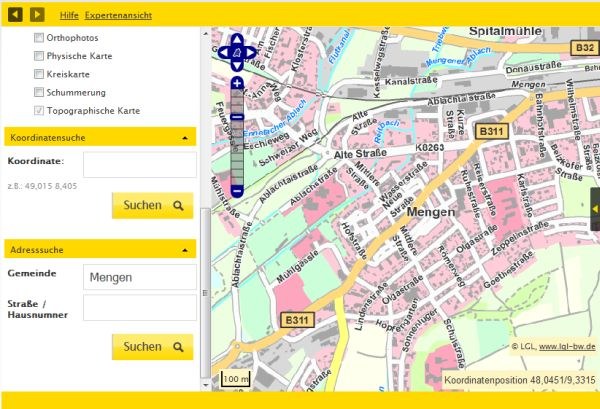Enable the Orthophotos layer checkbox
Viewport: 600px width, 409px height.
pos(39,37)
